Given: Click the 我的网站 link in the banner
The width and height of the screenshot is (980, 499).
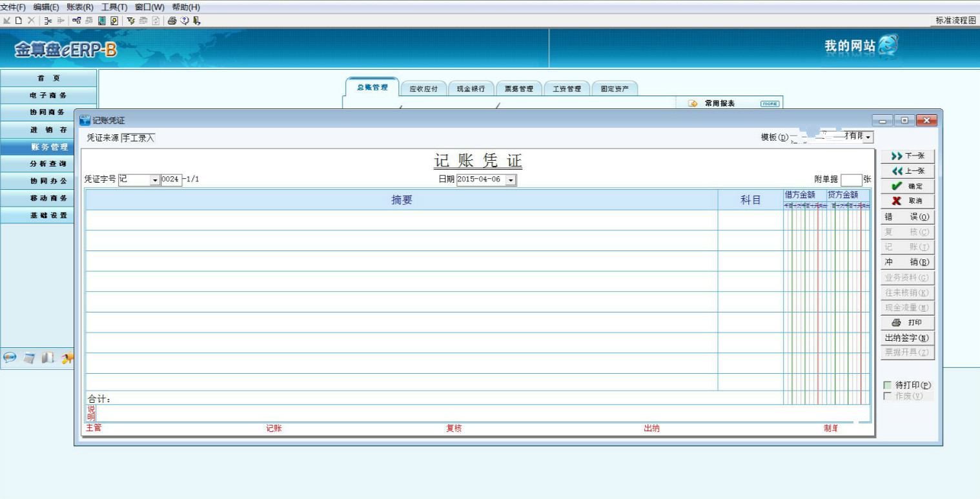Looking at the screenshot, I should (x=850, y=46).
